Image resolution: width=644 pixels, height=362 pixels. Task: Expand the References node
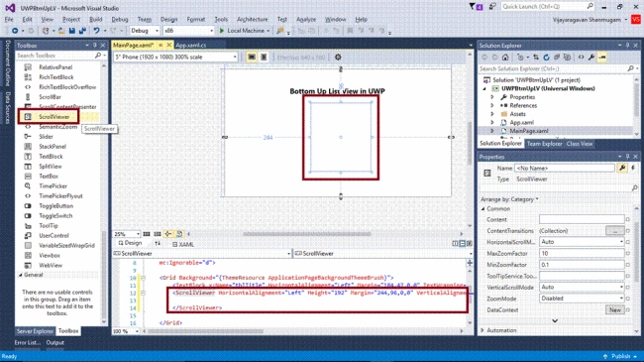coord(492,106)
